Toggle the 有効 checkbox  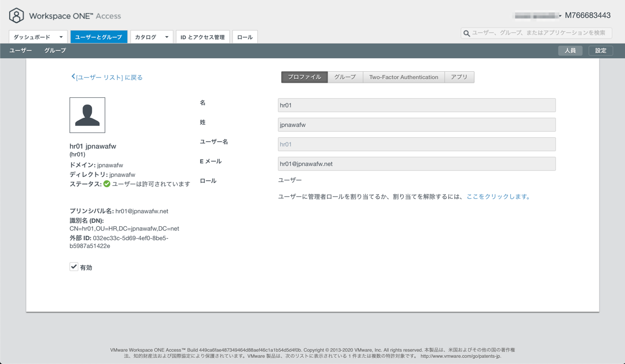tap(74, 267)
